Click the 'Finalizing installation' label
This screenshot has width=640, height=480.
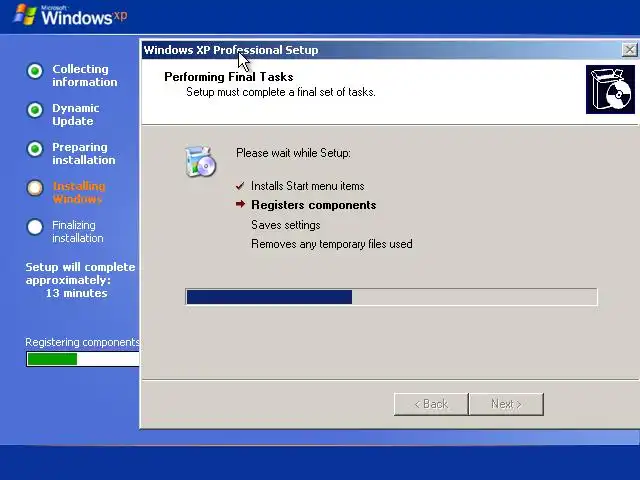[78, 231]
